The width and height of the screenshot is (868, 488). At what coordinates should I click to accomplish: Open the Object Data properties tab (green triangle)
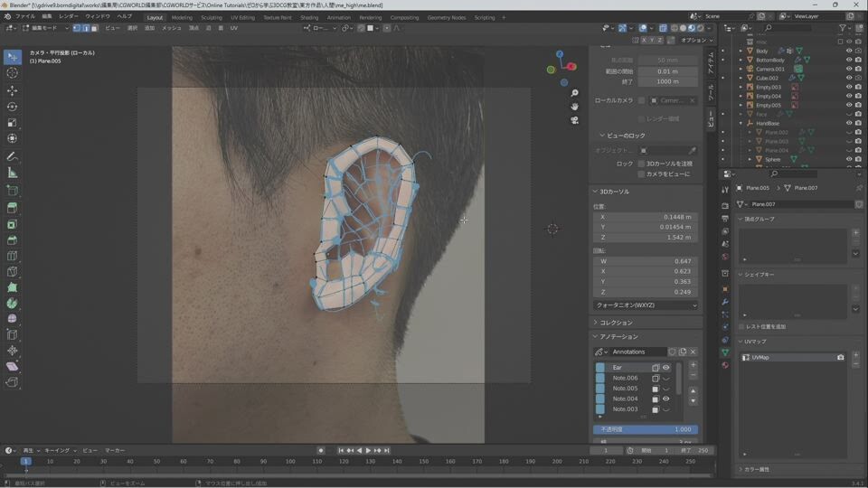725,352
